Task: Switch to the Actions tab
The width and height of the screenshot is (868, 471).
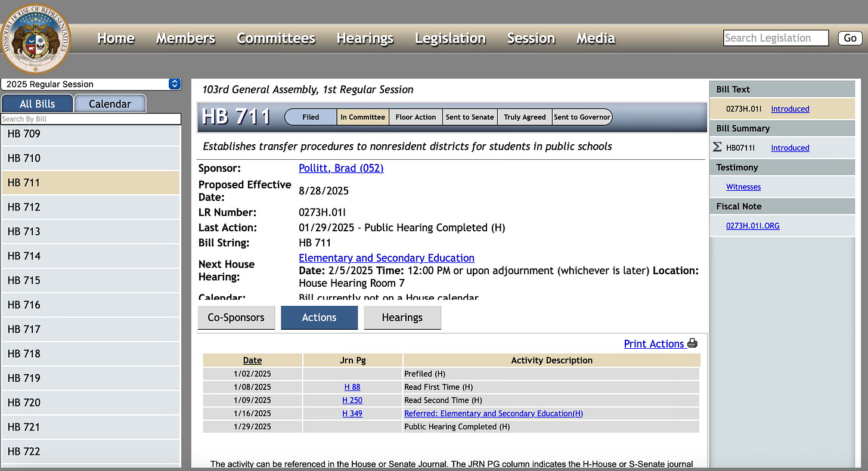Action: [320, 318]
